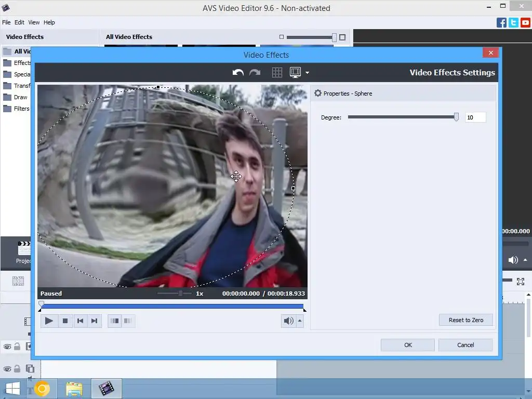This screenshot has height=399, width=532.
Task: Play the video preview
Action: click(48, 321)
